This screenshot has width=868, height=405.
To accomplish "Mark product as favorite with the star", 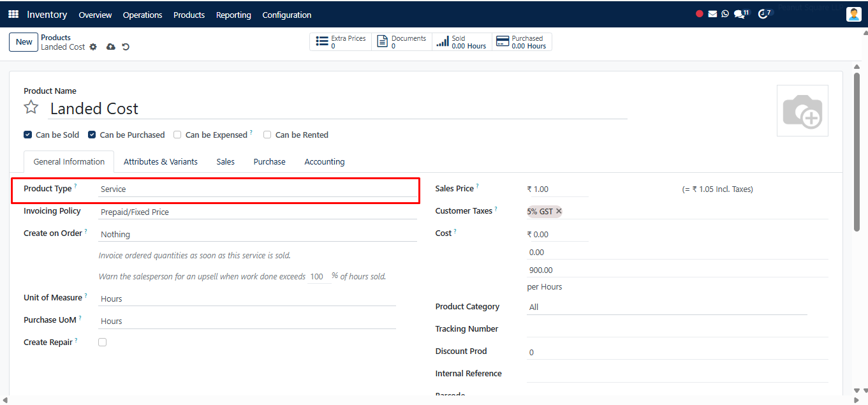I will [x=31, y=107].
